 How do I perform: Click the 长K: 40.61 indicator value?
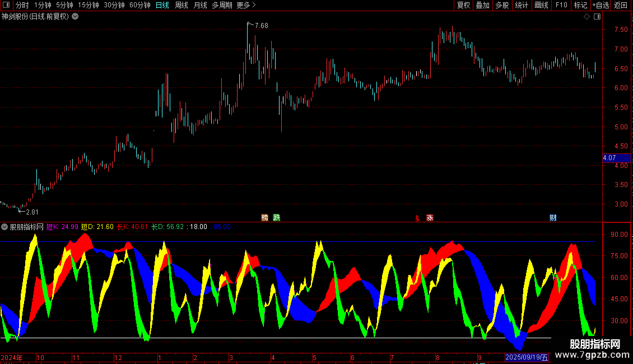click(x=132, y=227)
